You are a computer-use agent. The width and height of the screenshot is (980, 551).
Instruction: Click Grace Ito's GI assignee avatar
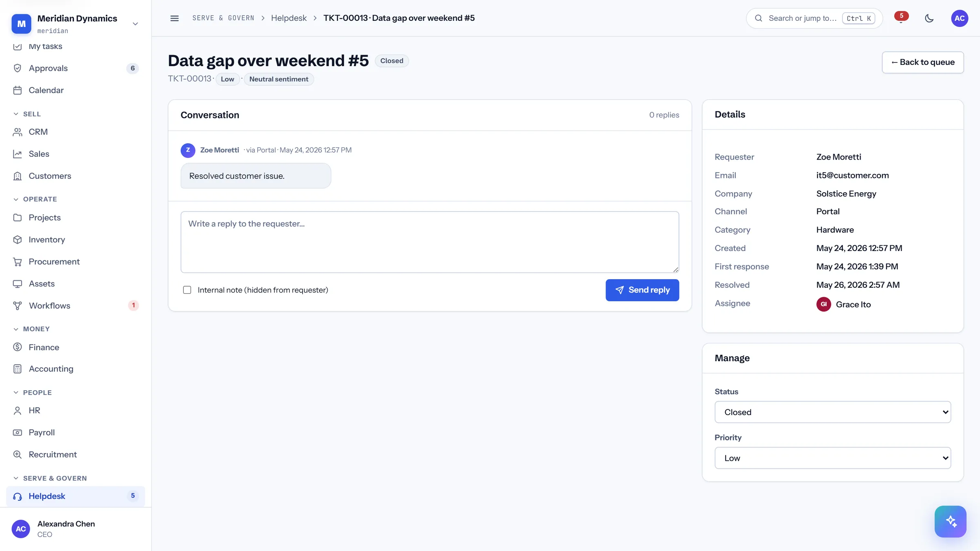(824, 304)
